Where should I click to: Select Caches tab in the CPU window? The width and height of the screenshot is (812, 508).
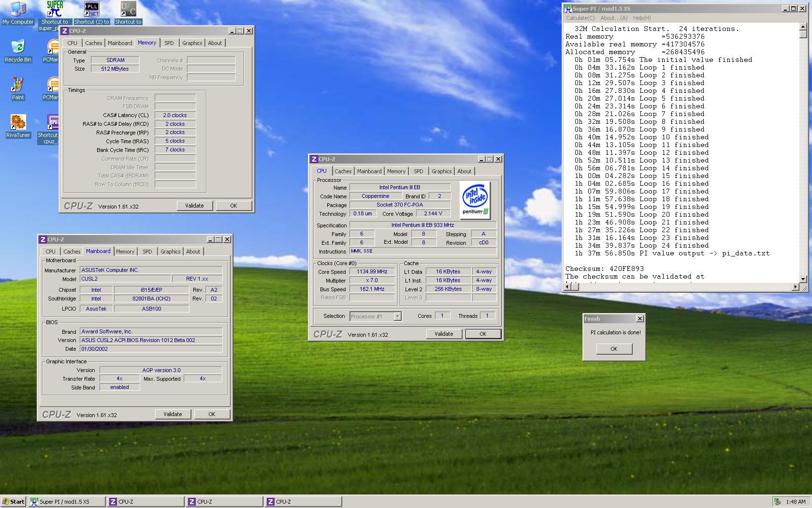tap(343, 171)
